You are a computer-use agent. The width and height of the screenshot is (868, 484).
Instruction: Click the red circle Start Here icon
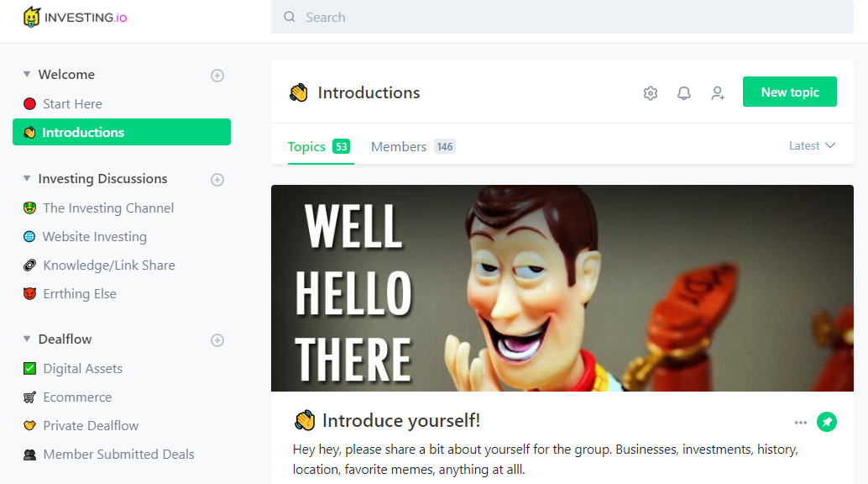[30, 103]
